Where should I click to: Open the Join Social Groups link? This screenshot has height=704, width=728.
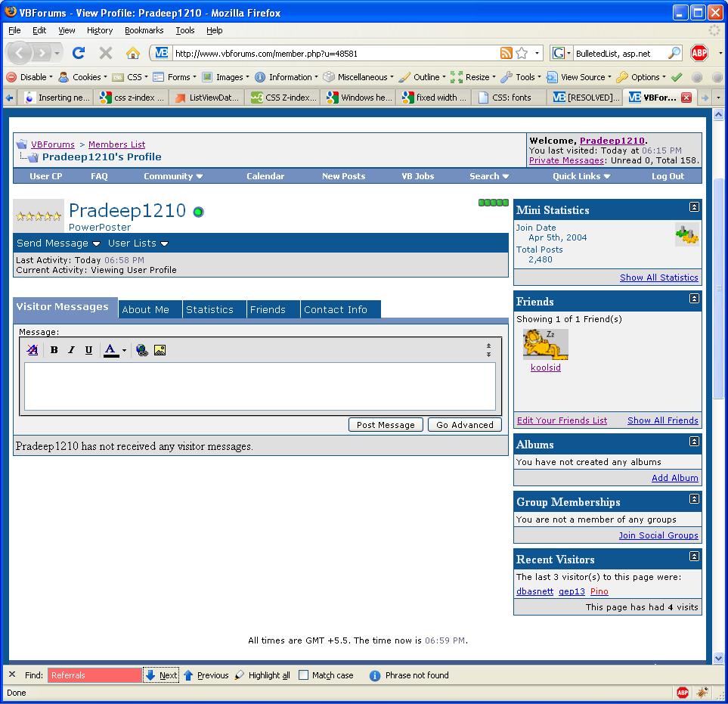coord(658,535)
